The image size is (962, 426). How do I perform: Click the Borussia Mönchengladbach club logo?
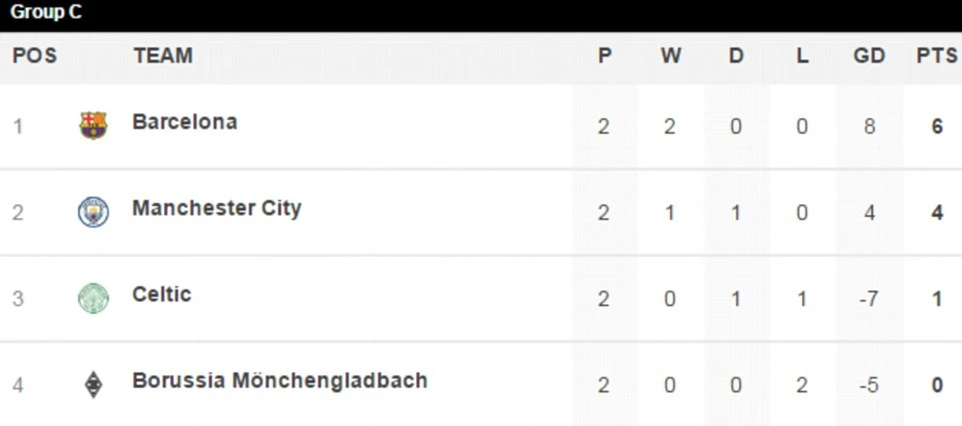click(x=93, y=384)
